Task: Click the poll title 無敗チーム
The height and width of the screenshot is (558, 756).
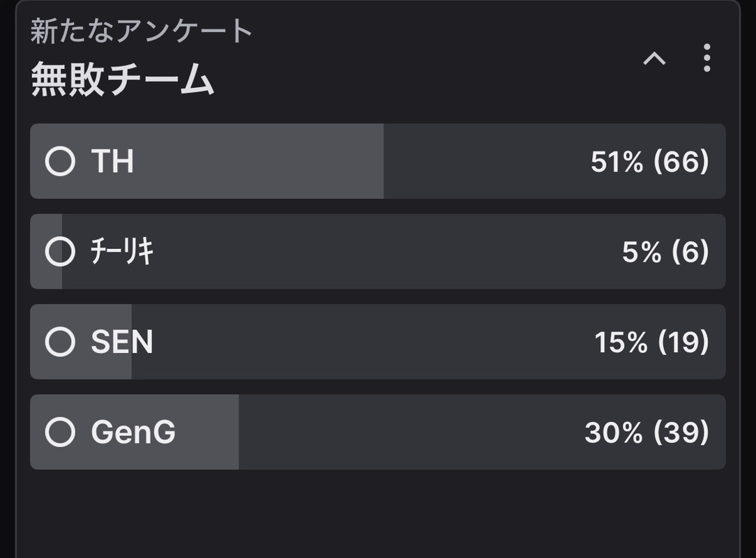Action: coord(122,80)
